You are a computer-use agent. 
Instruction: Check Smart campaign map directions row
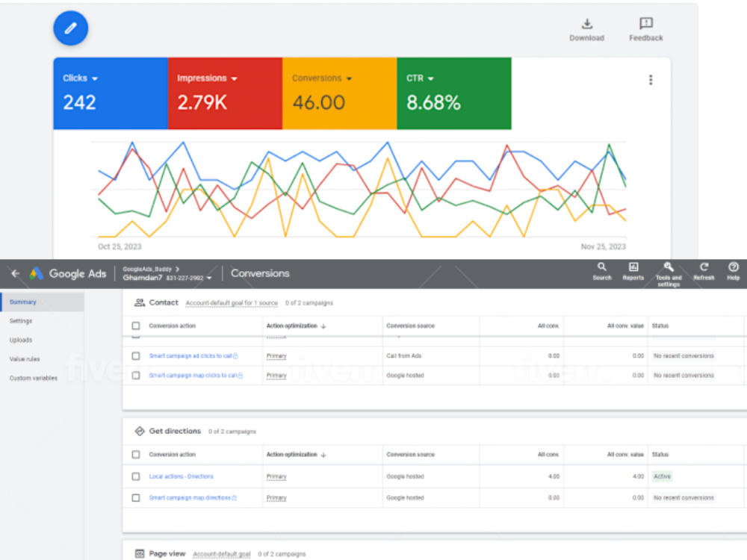click(x=136, y=497)
